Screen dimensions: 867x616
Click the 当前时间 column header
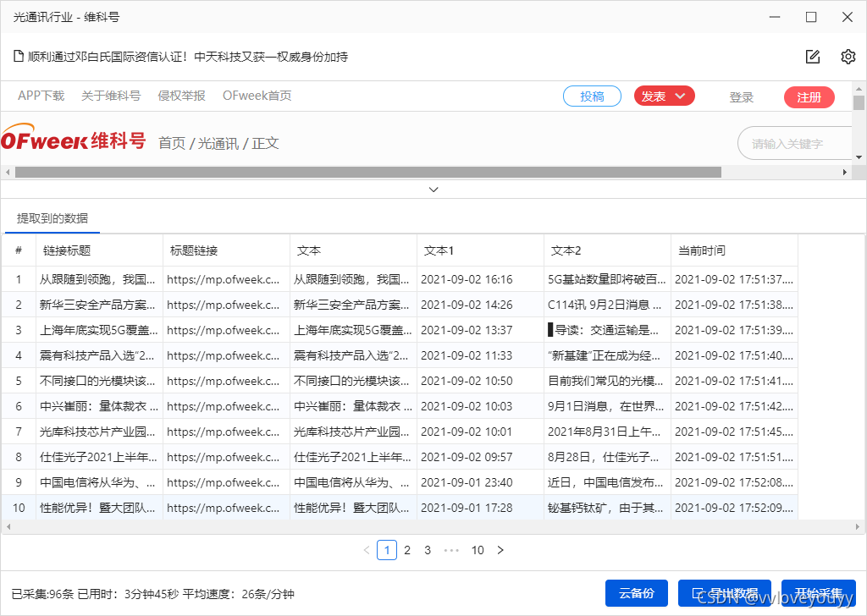point(734,250)
